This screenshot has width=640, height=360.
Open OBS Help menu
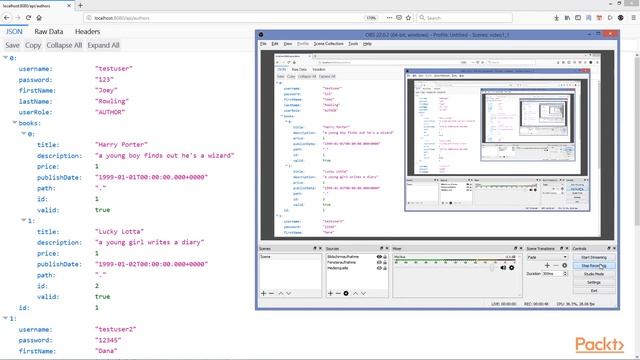[x=367, y=44]
